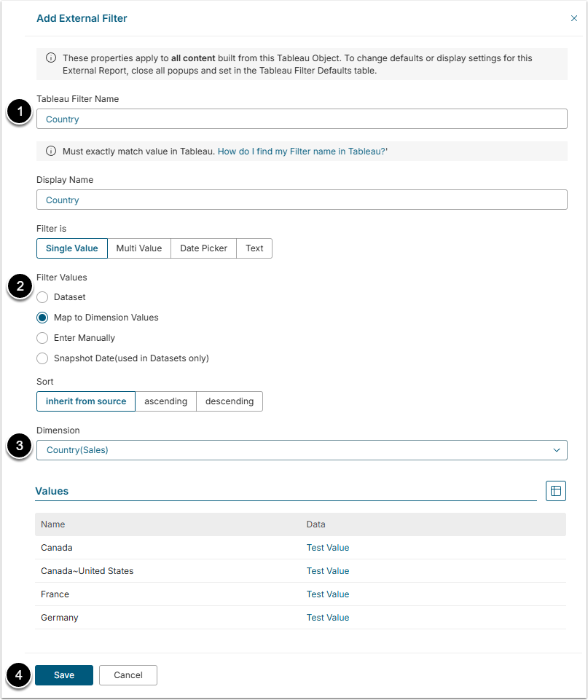This screenshot has width=588, height=700.
Task: Switch filter type to Date Picker
Action: tap(203, 248)
